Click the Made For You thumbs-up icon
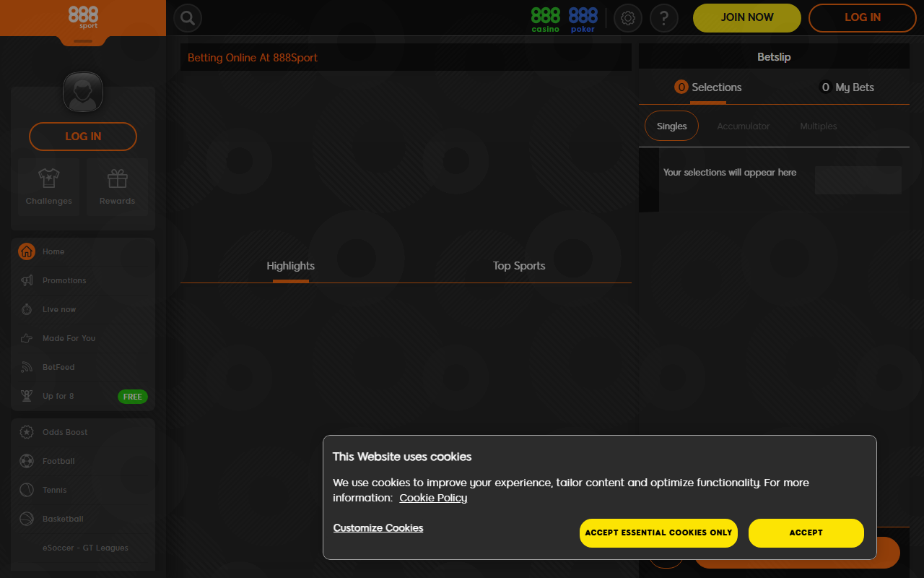This screenshot has height=578, width=924. (x=27, y=338)
